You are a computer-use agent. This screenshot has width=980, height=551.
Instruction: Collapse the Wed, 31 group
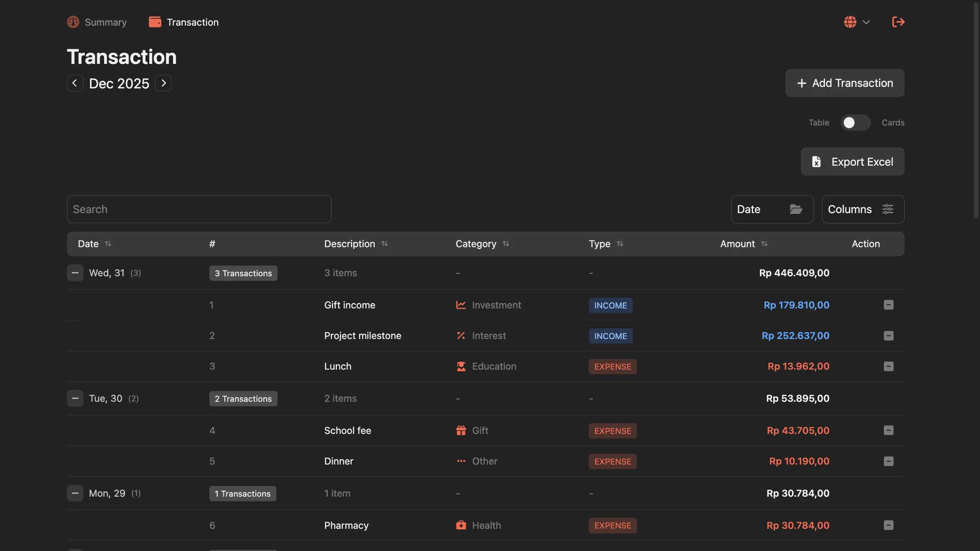coord(75,273)
